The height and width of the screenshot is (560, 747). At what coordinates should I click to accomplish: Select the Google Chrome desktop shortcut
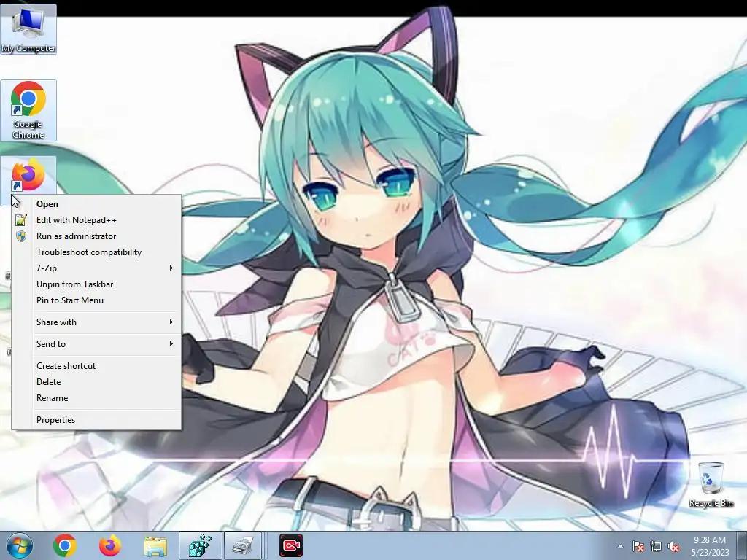28,111
